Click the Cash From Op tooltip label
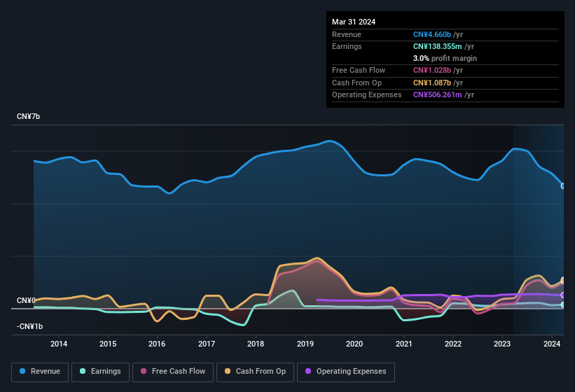 point(356,83)
